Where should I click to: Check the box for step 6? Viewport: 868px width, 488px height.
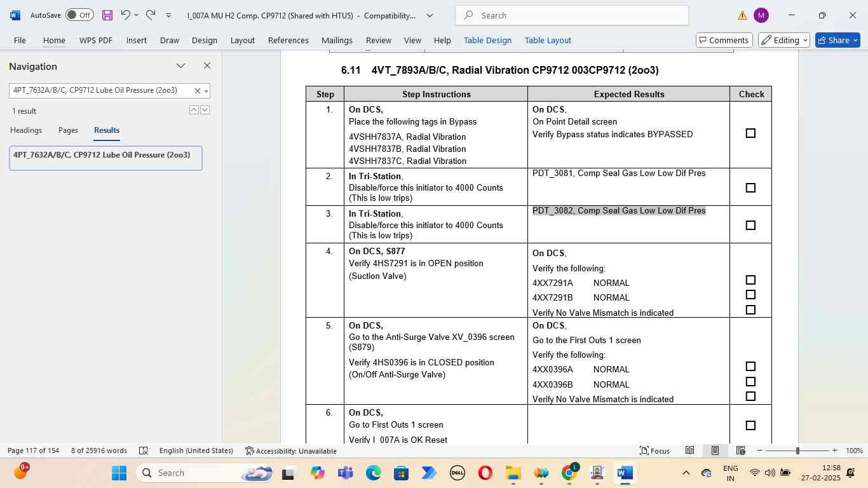pyautogui.click(x=750, y=426)
